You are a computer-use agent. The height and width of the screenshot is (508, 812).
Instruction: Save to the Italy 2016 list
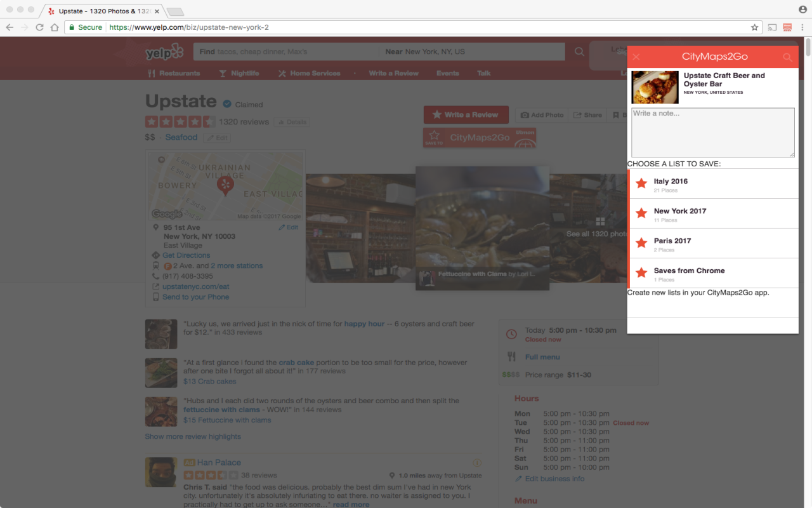point(713,184)
